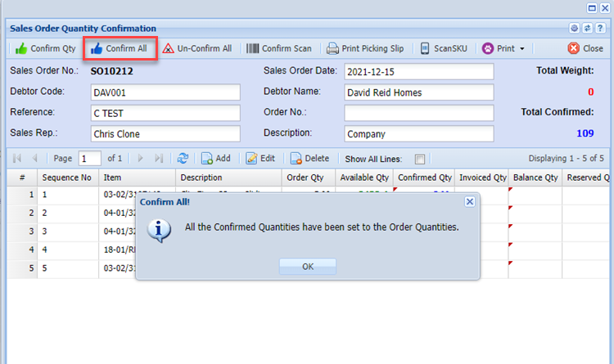Dismiss the Confirm All dialog with X
Viewport: 614px width, 364px height.
pyautogui.click(x=469, y=201)
